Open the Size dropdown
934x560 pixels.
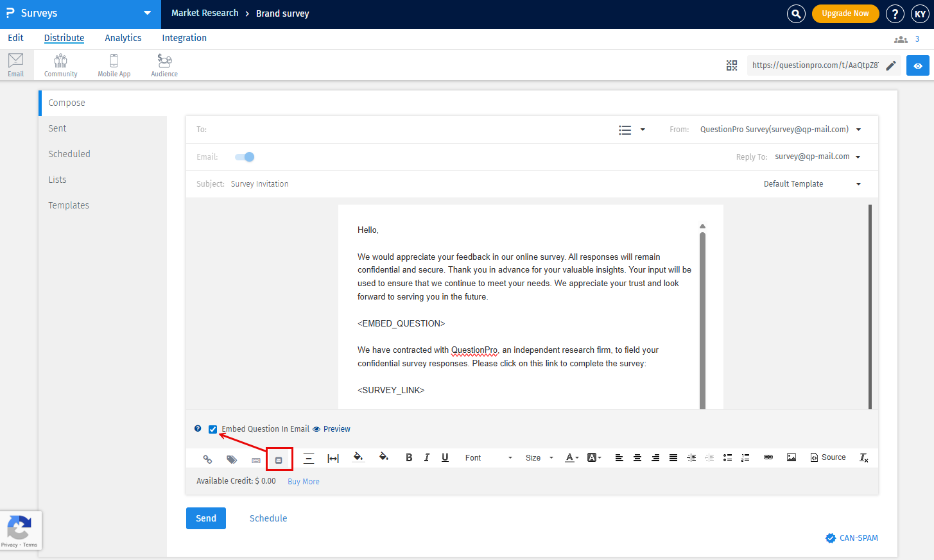(539, 458)
